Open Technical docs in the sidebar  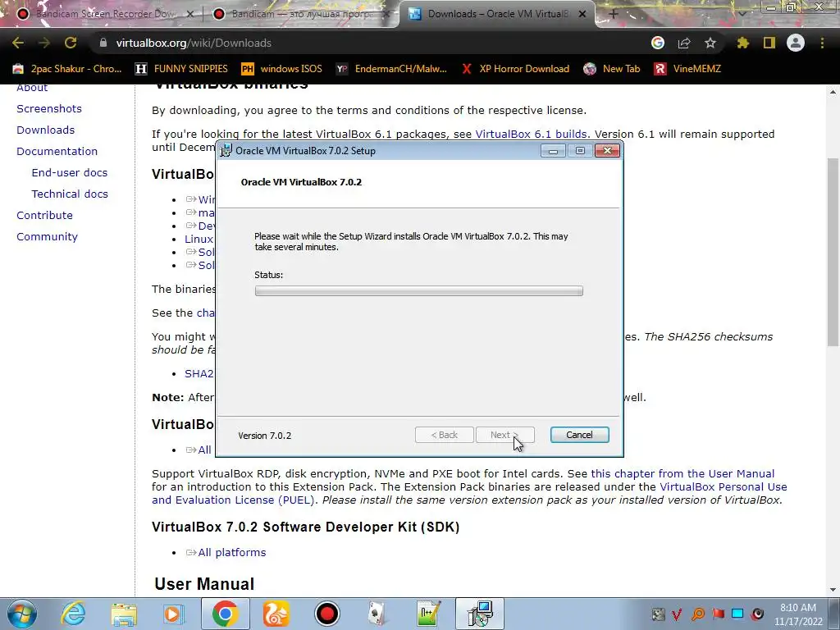pos(70,194)
